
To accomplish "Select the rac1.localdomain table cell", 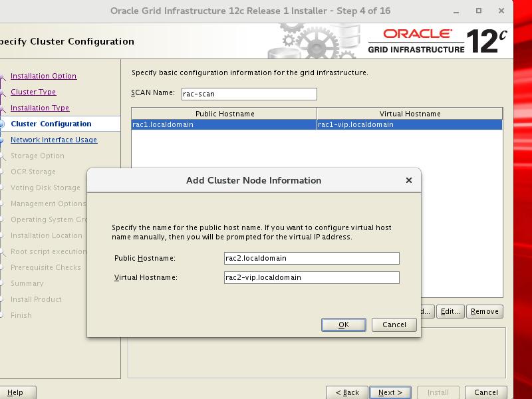I will pyautogui.click(x=224, y=124).
